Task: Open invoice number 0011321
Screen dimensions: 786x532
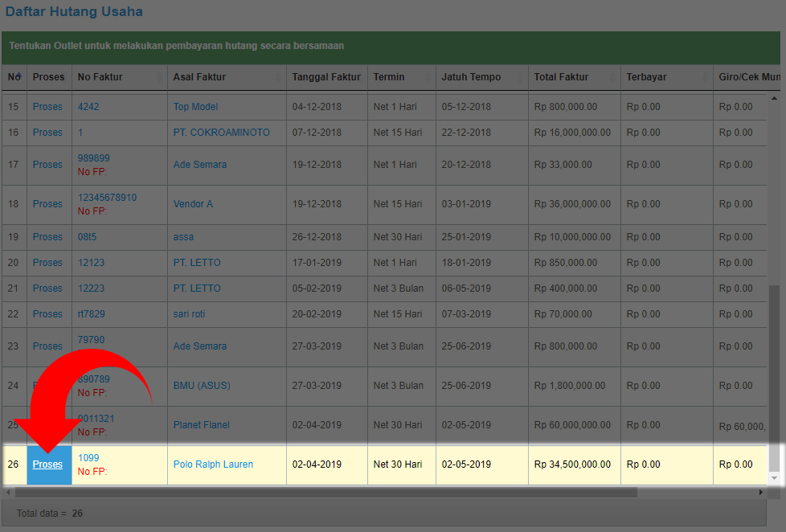Action: [97, 418]
